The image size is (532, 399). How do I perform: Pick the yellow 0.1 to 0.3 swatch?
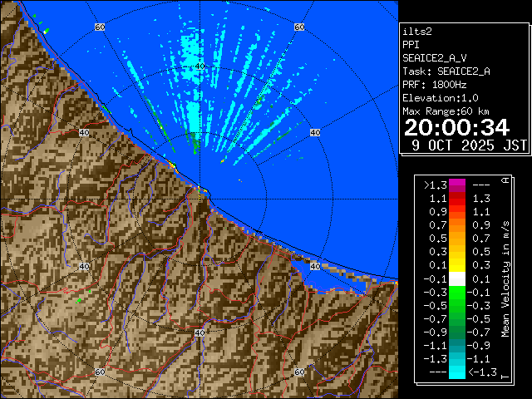click(x=456, y=265)
